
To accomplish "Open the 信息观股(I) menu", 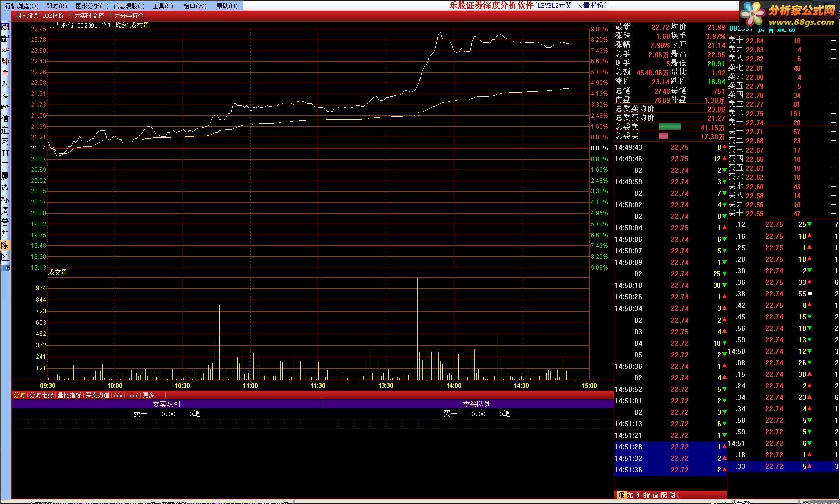I will [129, 6].
